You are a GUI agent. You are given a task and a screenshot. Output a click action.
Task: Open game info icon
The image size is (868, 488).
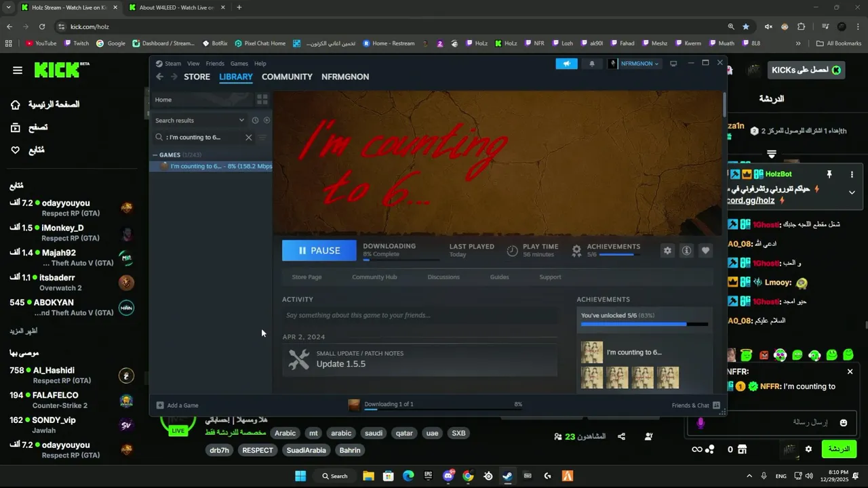click(x=686, y=251)
